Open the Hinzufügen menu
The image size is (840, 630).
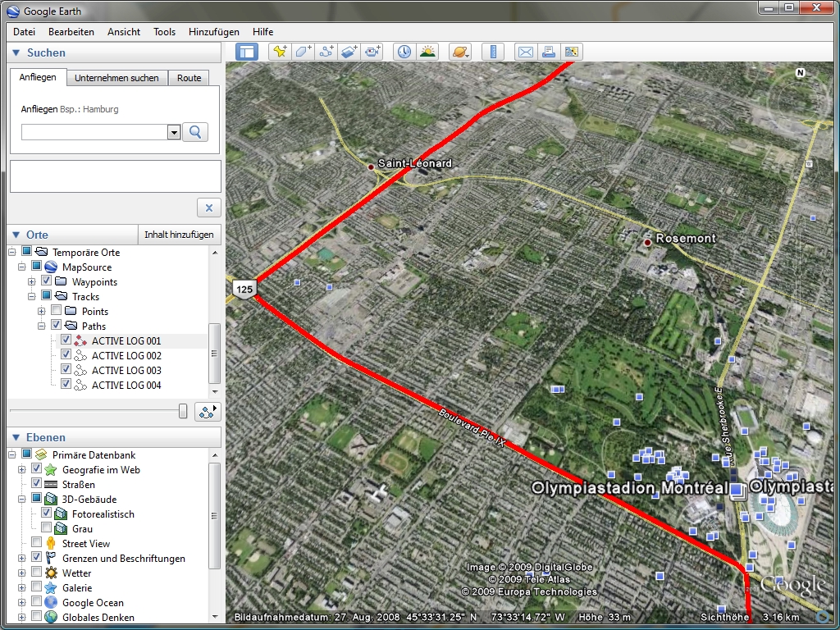(214, 32)
